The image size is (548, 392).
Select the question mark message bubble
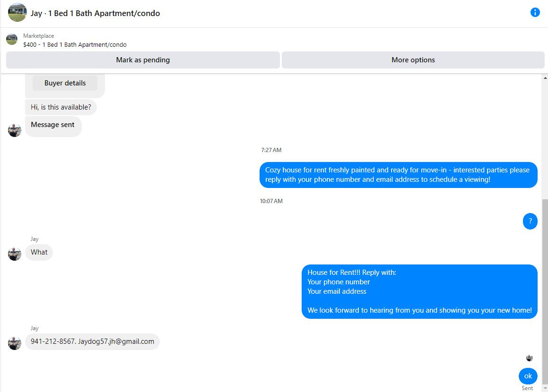pos(530,221)
